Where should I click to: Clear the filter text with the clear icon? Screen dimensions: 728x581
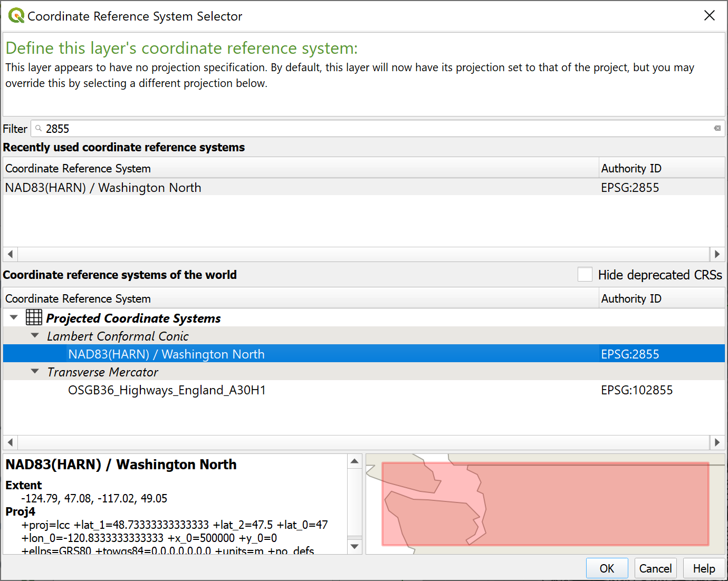point(717,128)
